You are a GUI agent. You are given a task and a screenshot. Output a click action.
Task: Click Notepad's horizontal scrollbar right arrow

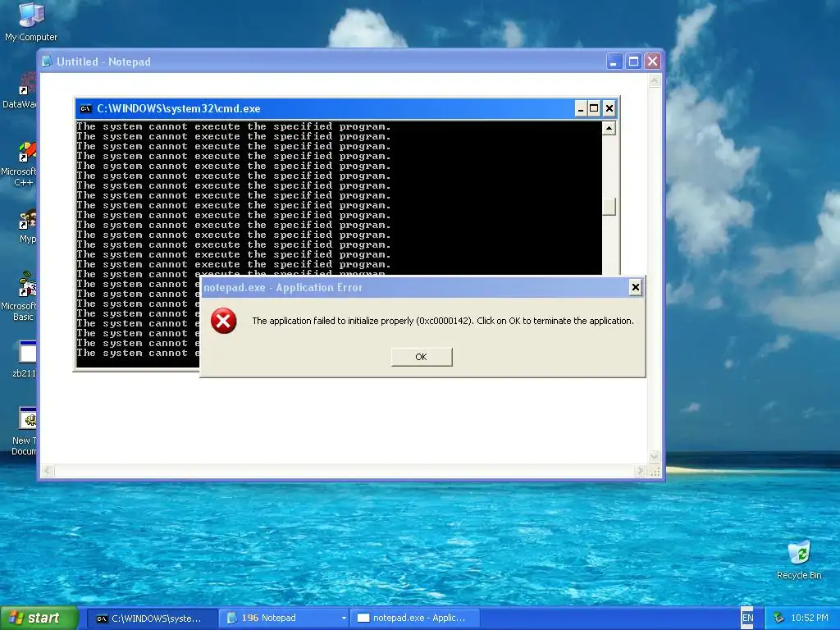640,471
